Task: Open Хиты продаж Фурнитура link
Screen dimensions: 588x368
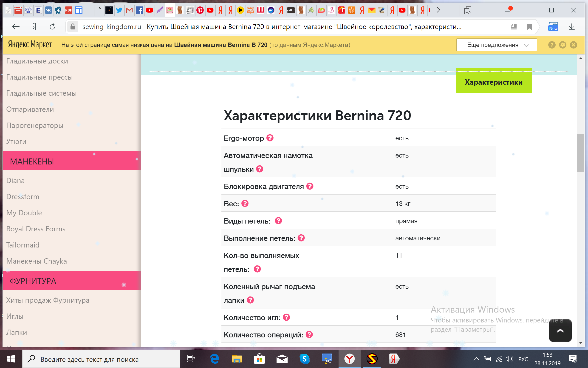Action: 48,300
